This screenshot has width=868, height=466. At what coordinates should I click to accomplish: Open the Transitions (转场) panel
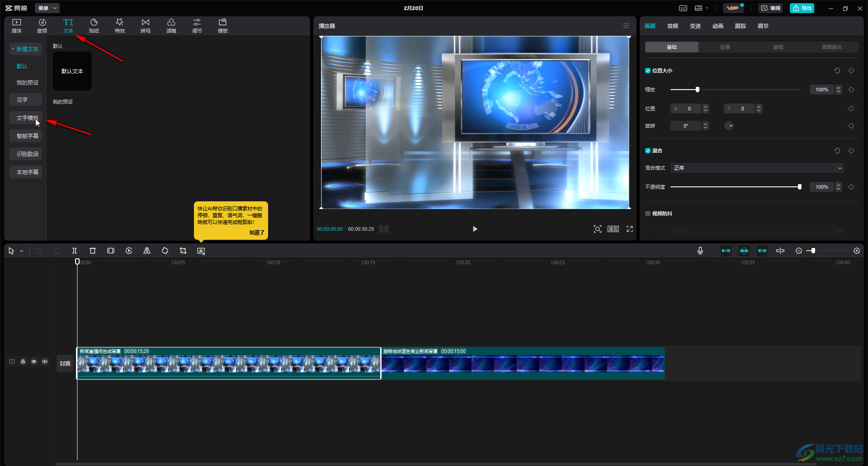click(146, 26)
